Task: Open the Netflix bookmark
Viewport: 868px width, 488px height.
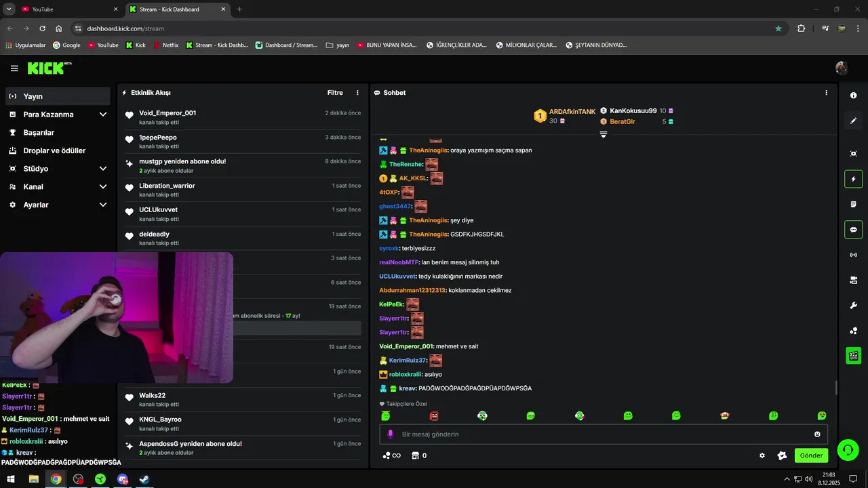Action: 165,45
